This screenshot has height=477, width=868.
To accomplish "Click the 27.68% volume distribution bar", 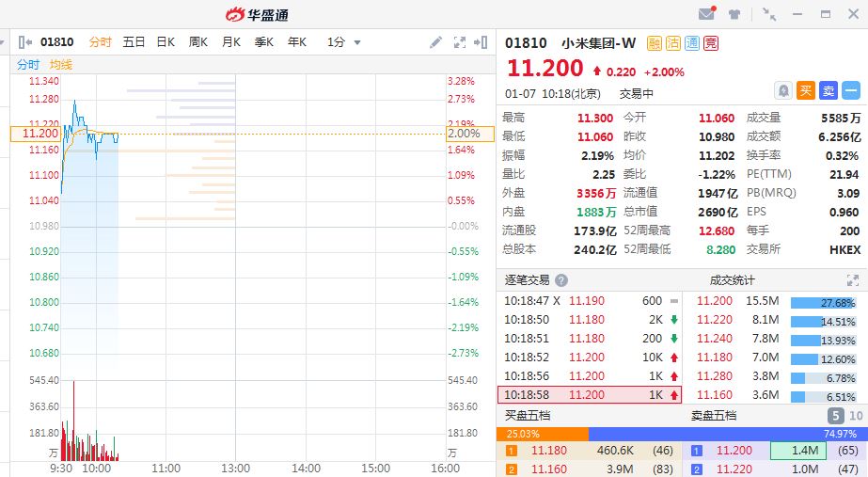I will (x=823, y=303).
